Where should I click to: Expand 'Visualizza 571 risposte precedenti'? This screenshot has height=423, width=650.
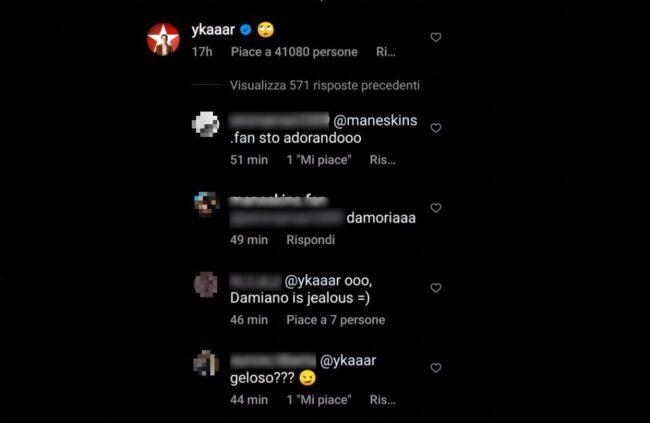pos(325,85)
